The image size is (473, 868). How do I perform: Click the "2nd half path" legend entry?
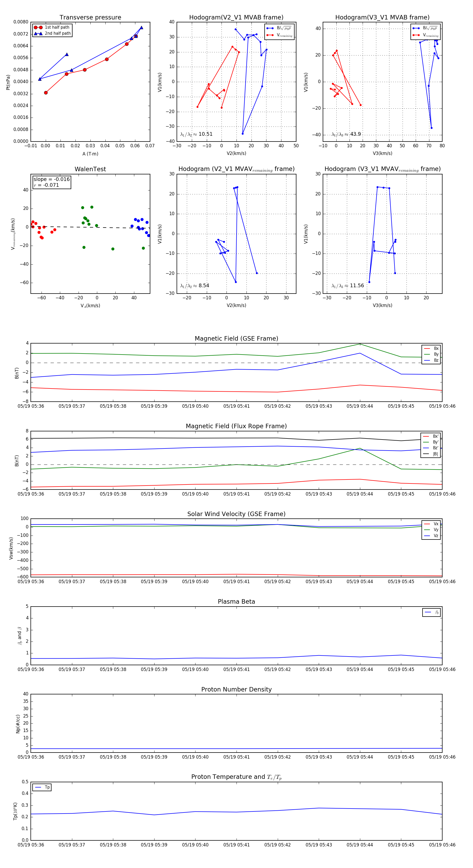tap(53, 33)
